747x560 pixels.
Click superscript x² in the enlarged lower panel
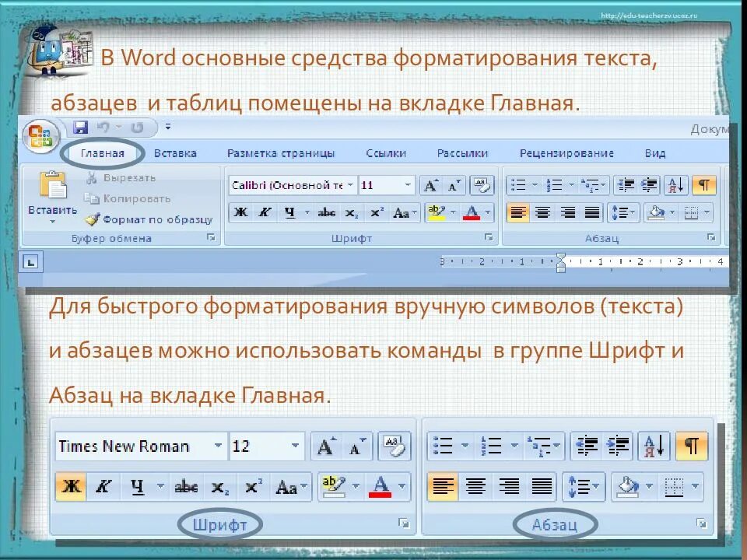[253, 487]
